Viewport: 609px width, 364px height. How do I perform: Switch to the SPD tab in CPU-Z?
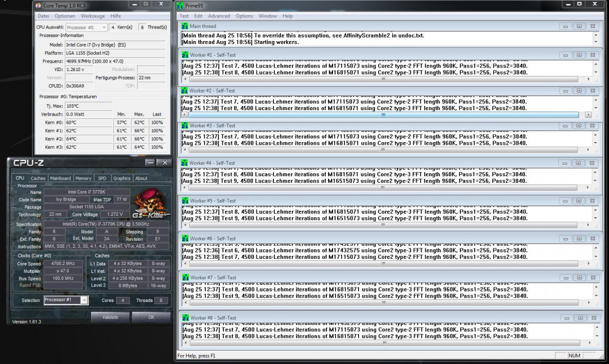pyautogui.click(x=102, y=178)
